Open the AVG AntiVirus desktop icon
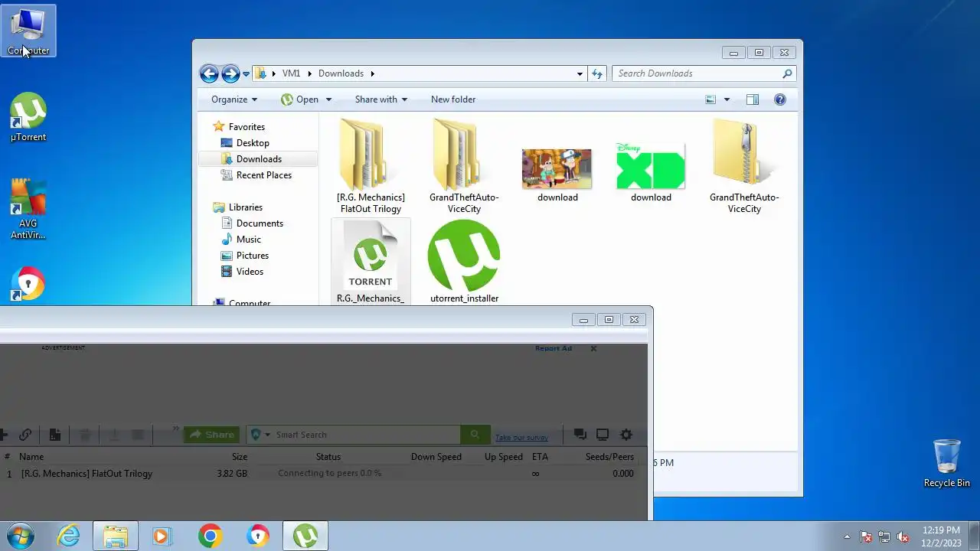This screenshot has width=980, height=551. coord(28,210)
